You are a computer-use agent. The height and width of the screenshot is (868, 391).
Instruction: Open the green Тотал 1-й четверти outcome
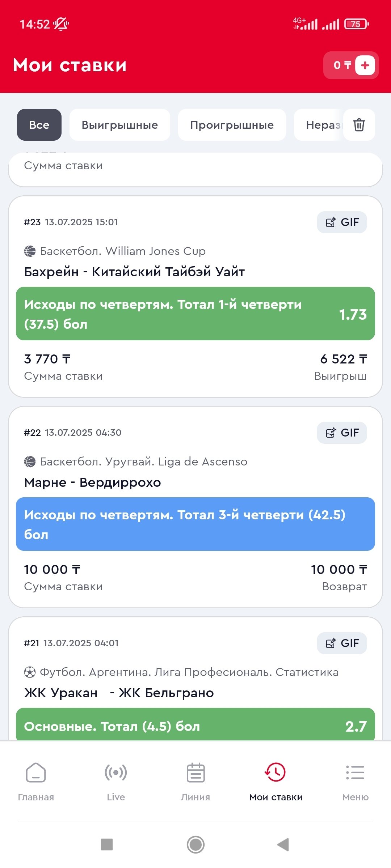(x=195, y=314)
